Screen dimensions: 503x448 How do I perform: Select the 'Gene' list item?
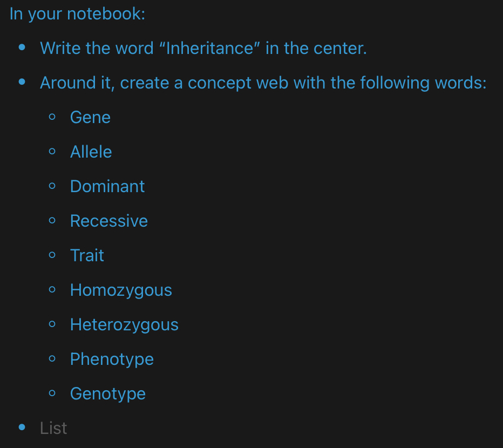pos(90,118)
